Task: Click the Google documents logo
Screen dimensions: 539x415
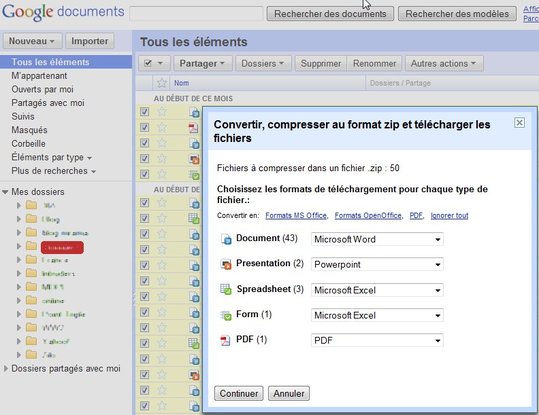Action: tap(63, 12)
